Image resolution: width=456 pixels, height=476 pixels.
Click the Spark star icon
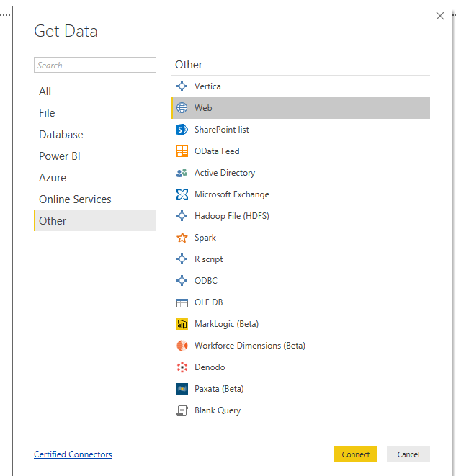pyautogui.click(x=182, y=238)
